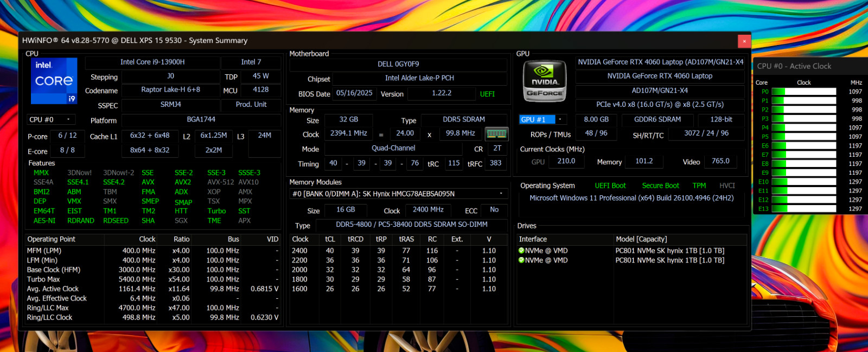Image resolution: width=868 pixels, height=352 pixels.
Task: Click the P0 core clock bar
Action: pos(804,92)
